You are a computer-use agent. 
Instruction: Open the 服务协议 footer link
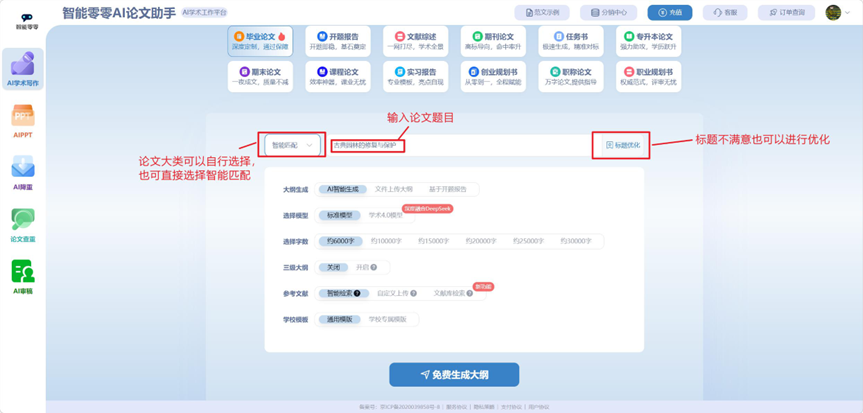coord(456,407)
